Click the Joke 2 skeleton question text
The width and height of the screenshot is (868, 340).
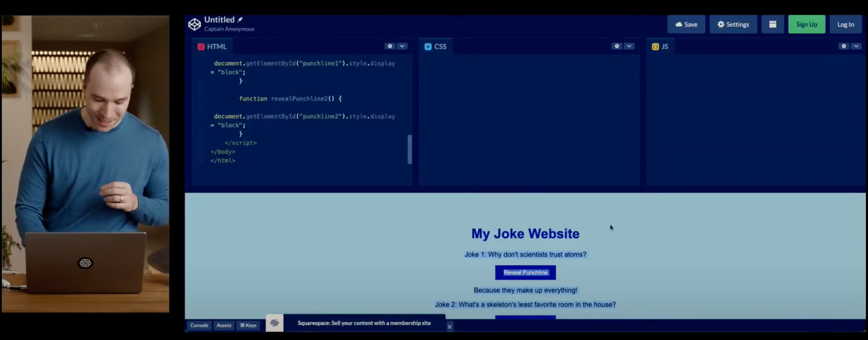click(x=525, y=305)
